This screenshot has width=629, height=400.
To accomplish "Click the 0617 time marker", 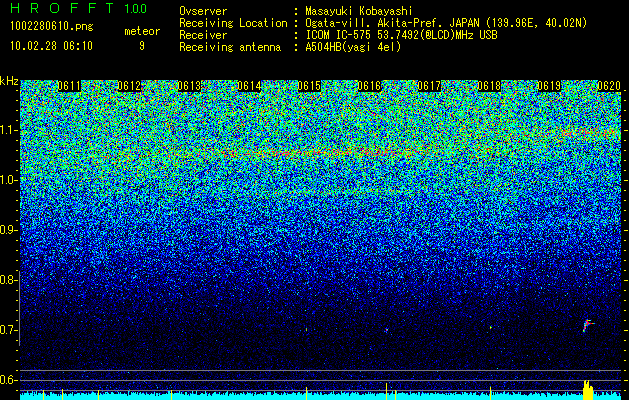I will (x=429, y=86).
